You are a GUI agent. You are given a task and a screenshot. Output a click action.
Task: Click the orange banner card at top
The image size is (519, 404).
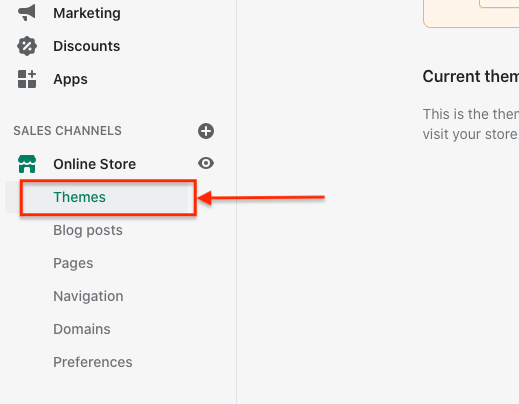[471, 14]
